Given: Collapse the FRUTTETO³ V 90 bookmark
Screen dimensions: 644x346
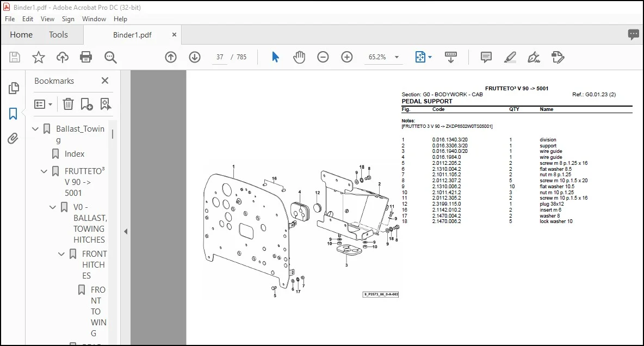Looking at the screenshot, I should (x=44, y=171).
